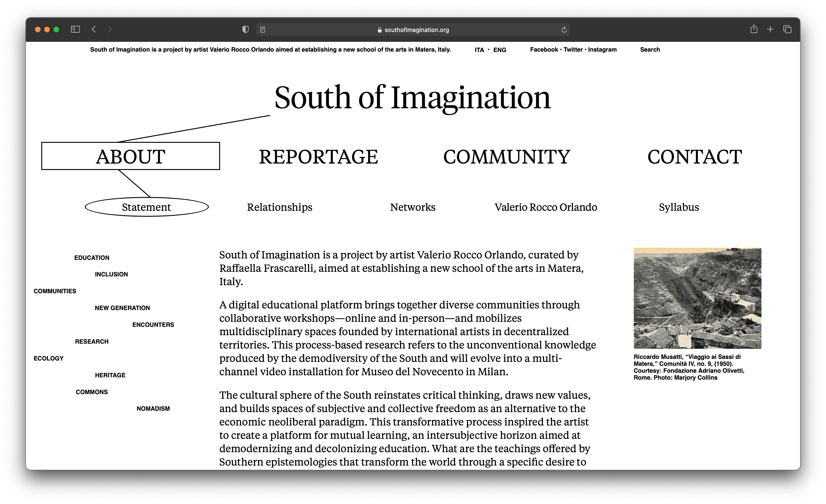Select the Syllabus sub-tab
Screen dimensions: 826x504
[x=679, y=207]
